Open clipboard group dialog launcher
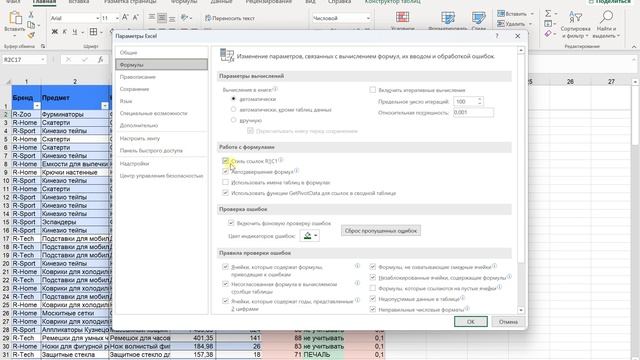 point(43,47)
